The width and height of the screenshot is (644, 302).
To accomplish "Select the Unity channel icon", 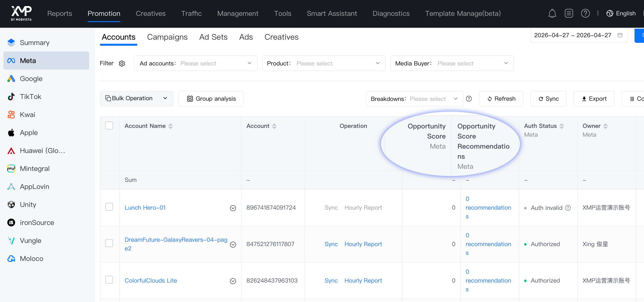I will pos(11,204).
